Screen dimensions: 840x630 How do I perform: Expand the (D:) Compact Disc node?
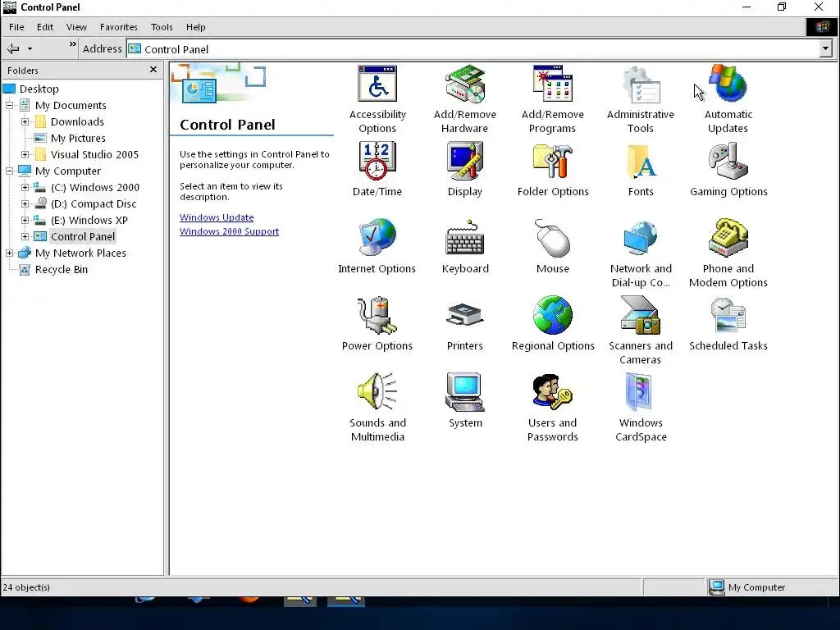[25, 203]
